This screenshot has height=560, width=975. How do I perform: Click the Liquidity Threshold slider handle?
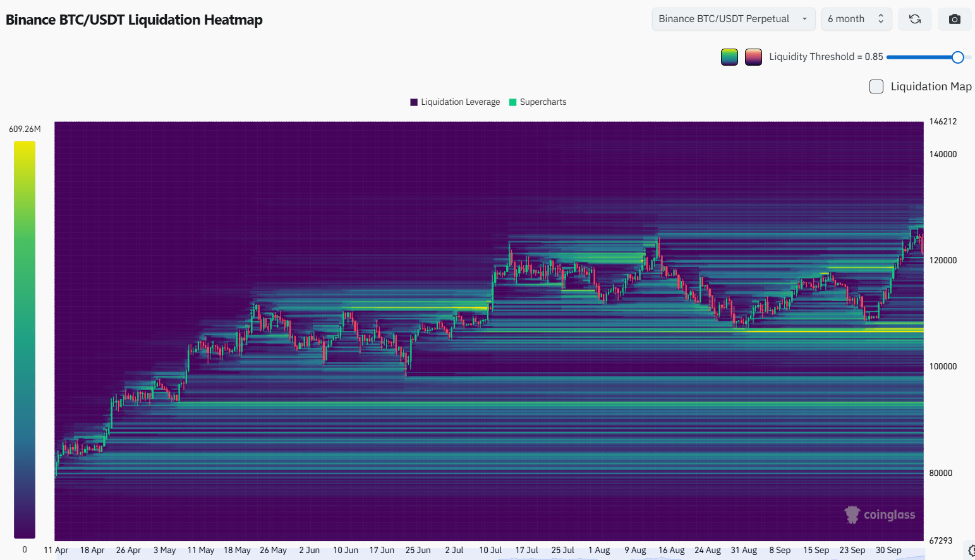click(x=957, y=57)
